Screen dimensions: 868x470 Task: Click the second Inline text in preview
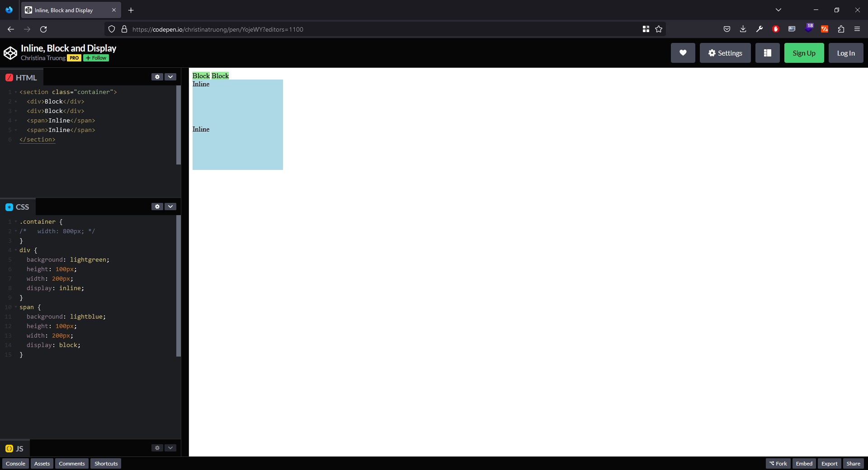(x=201, y=129)
